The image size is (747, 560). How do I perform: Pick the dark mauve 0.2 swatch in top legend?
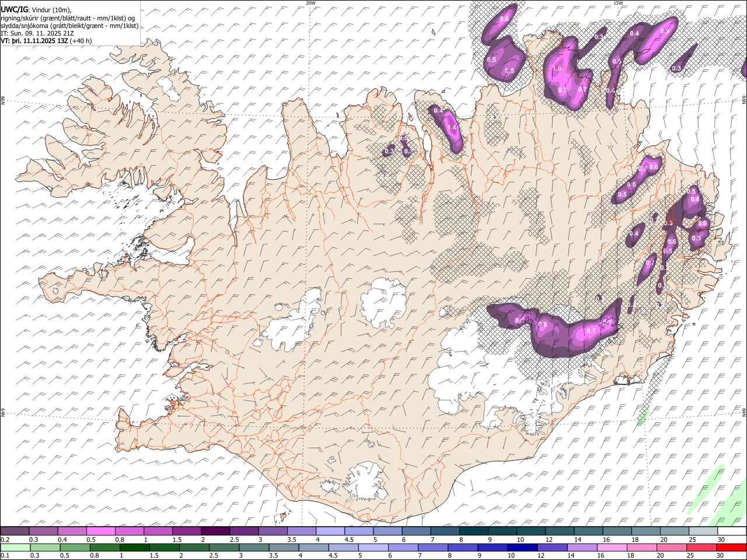15,531
